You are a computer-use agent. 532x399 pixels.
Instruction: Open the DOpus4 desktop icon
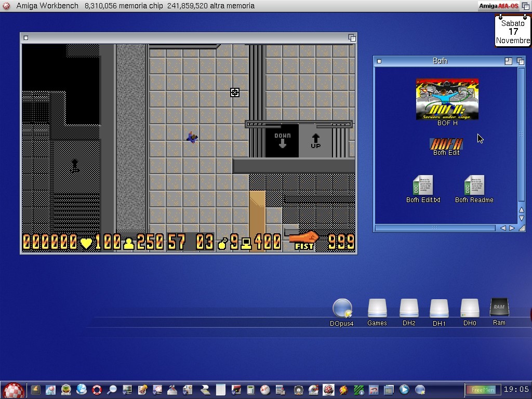342,309
